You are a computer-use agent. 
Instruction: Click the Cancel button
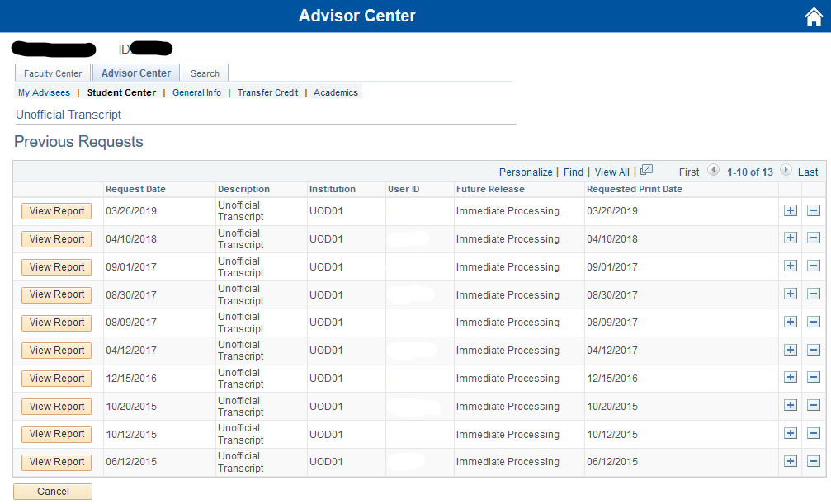[53, 492]
